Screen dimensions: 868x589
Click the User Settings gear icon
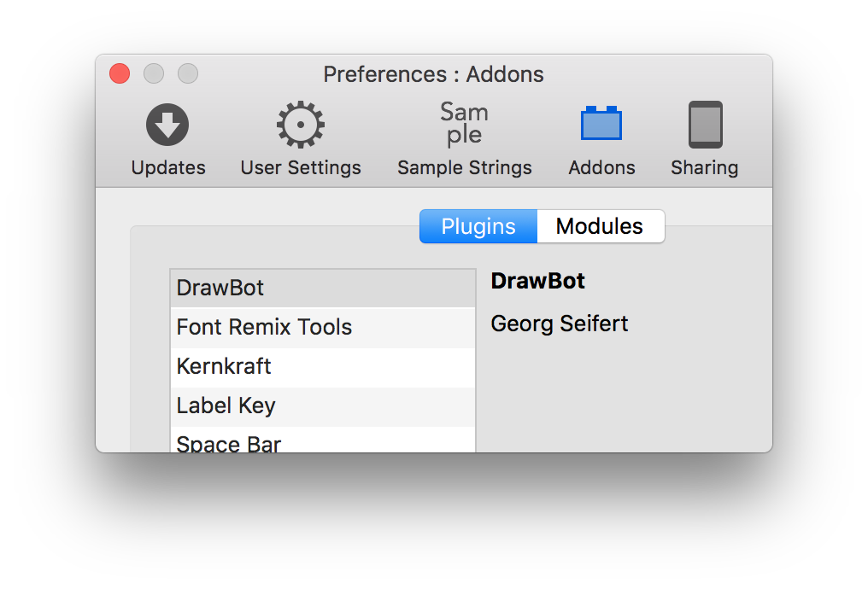(x=301, y=125)
